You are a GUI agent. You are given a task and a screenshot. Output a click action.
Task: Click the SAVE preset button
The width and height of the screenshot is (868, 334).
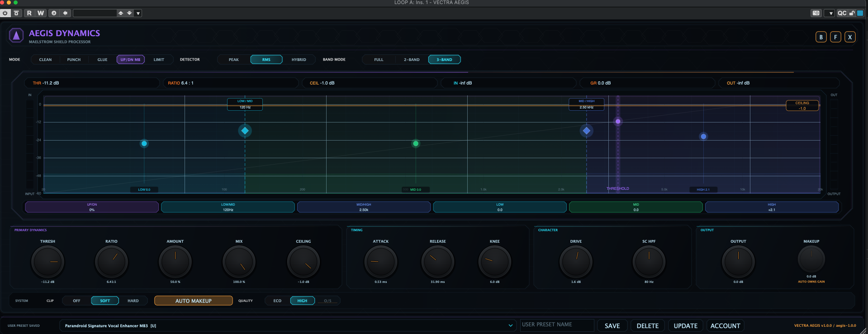coord(612,325)
